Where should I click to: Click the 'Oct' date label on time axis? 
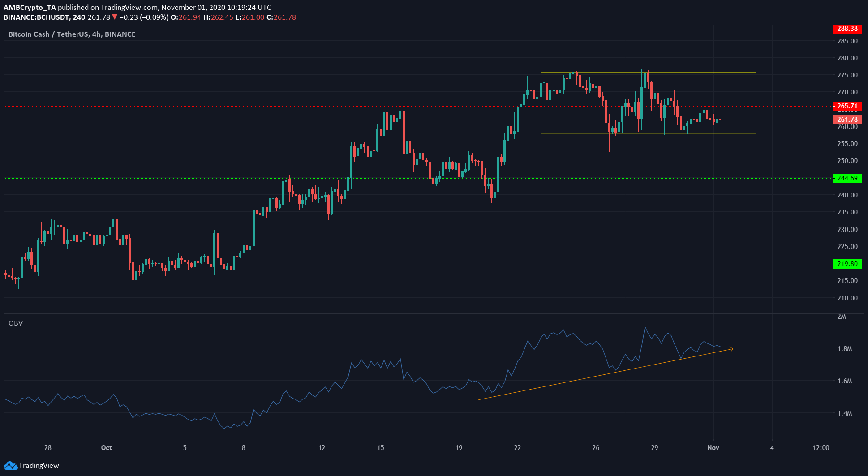107,448
